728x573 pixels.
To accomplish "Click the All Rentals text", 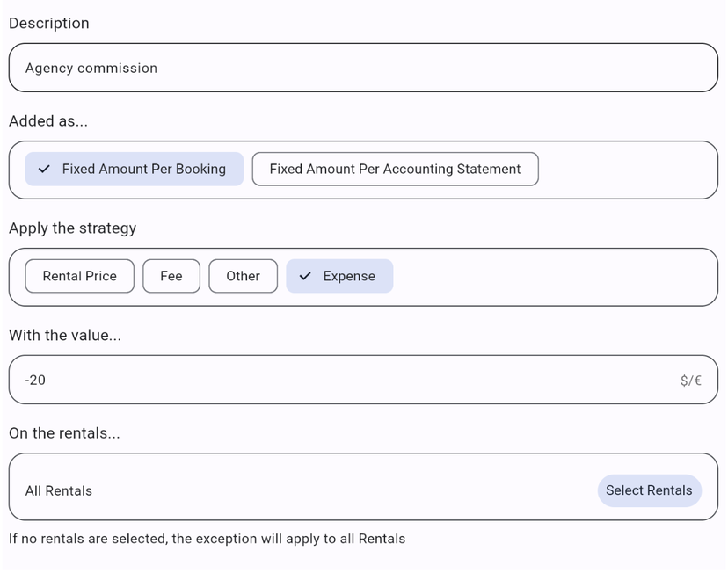I will point(59,490).
